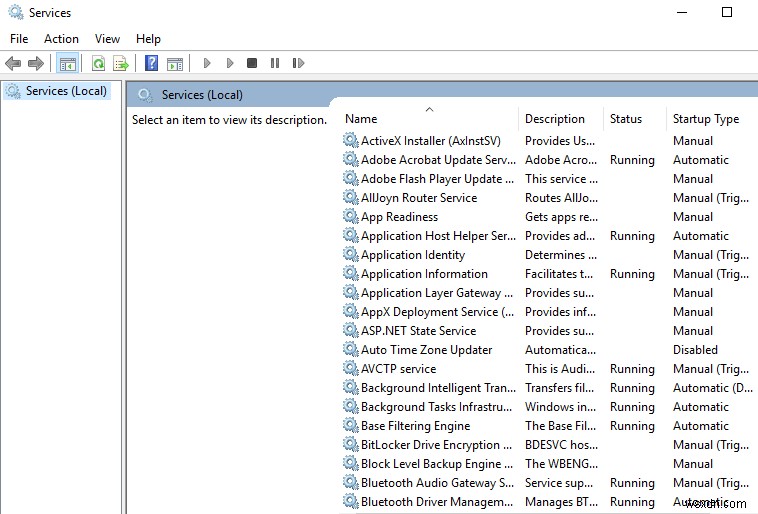Click the Automatic (D... startup type cell

click(x=713, y=388)
